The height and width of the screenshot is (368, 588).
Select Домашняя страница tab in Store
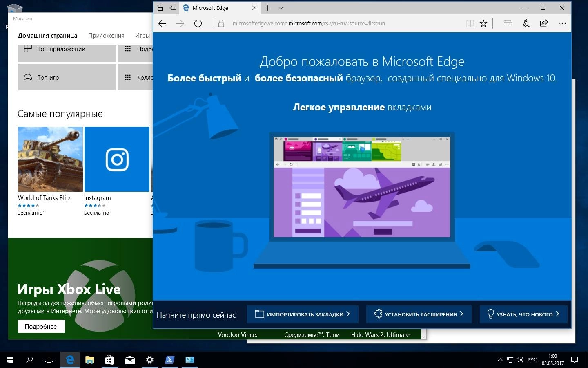(x=47, y=36)
